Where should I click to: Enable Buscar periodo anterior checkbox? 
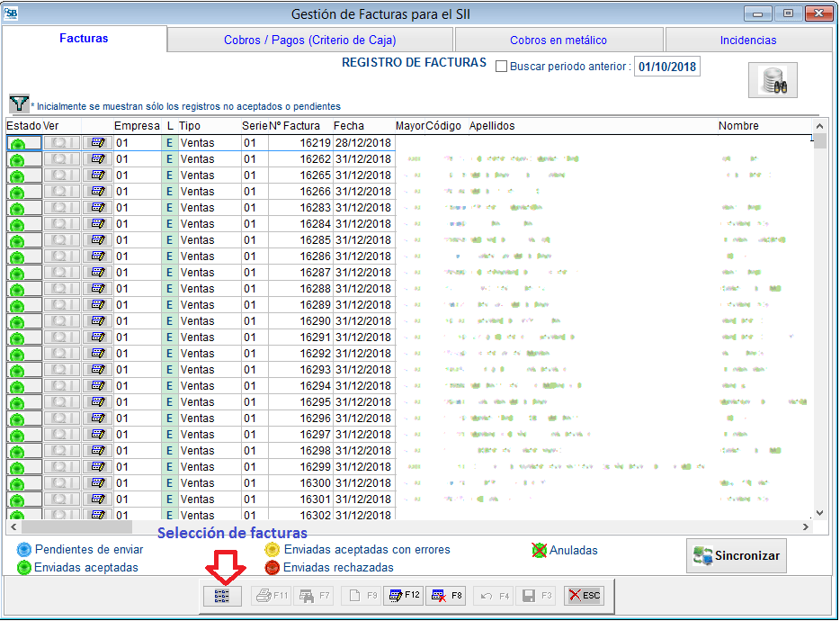pyautogui.click(x=502, y=67)
